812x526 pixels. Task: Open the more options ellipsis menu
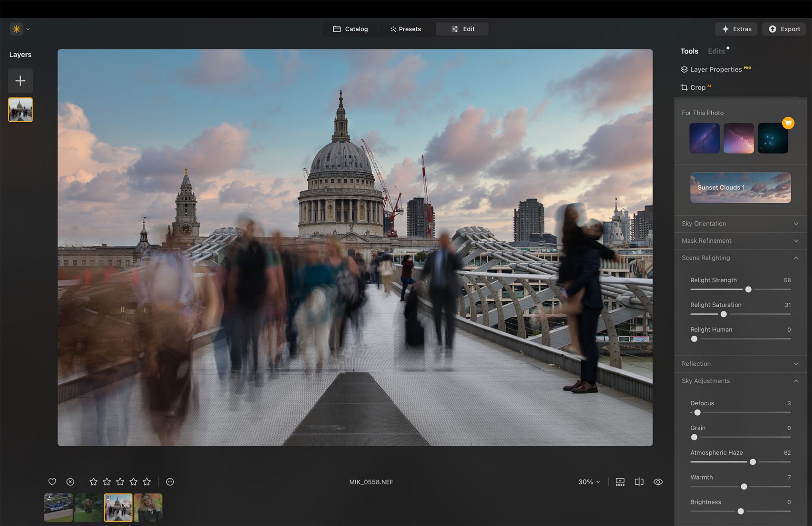pos(170,482)
